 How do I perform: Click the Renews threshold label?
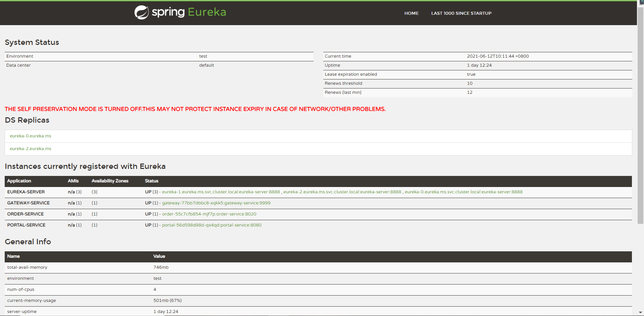343,83
